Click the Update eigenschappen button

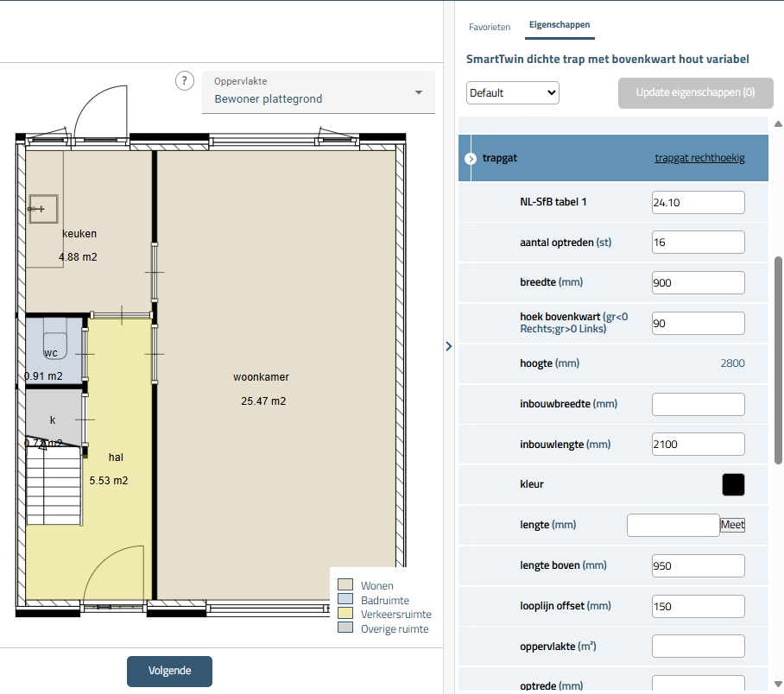[695, 92]
